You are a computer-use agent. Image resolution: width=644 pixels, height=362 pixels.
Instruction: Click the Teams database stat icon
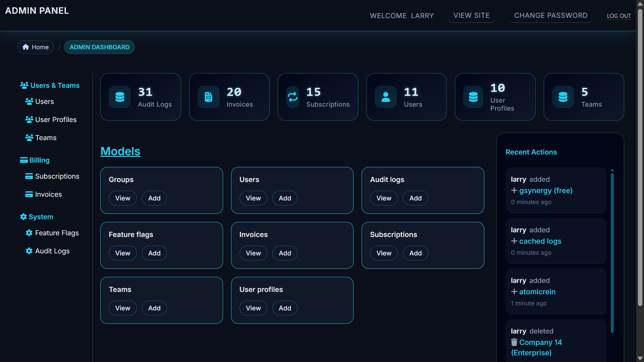pyautogui.click(x=563, y=97)
